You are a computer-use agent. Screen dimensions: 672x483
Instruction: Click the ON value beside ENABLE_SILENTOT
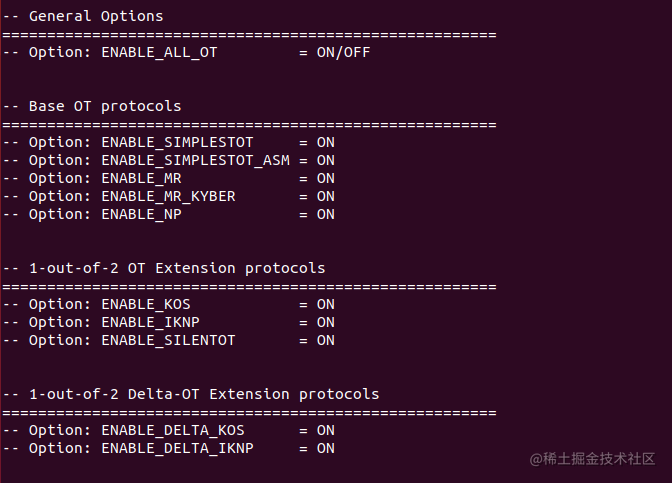click(x=325, y=340)
